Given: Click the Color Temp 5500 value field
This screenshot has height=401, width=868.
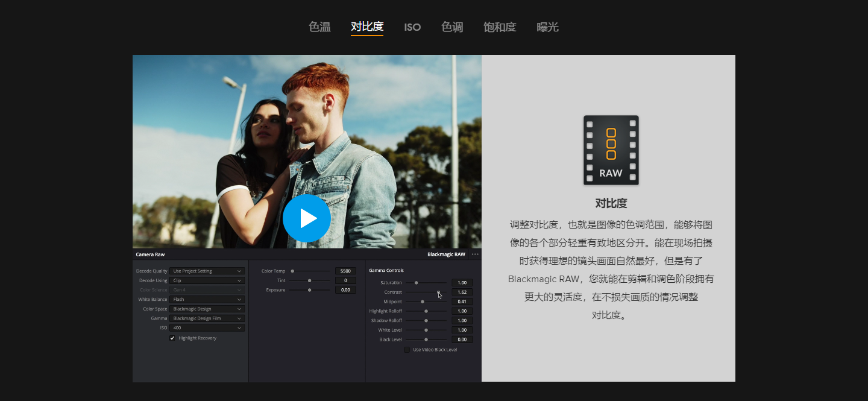Looking at the screenshot, I should [345, 271].
